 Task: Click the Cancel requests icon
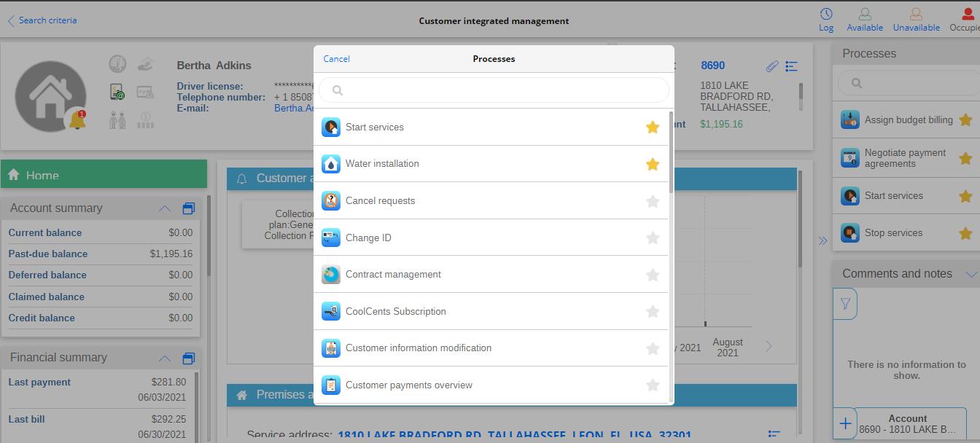(x=331, y=201)
